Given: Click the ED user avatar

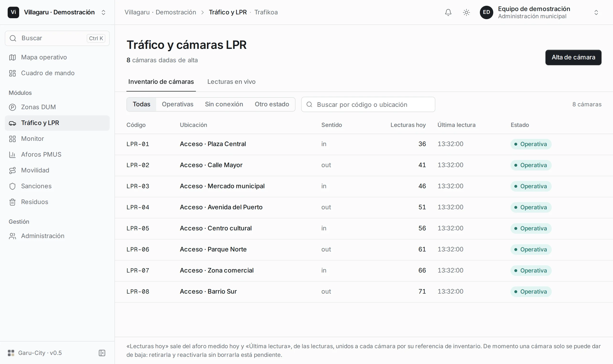Looking at the screenshot, I should tap(486, 12).
